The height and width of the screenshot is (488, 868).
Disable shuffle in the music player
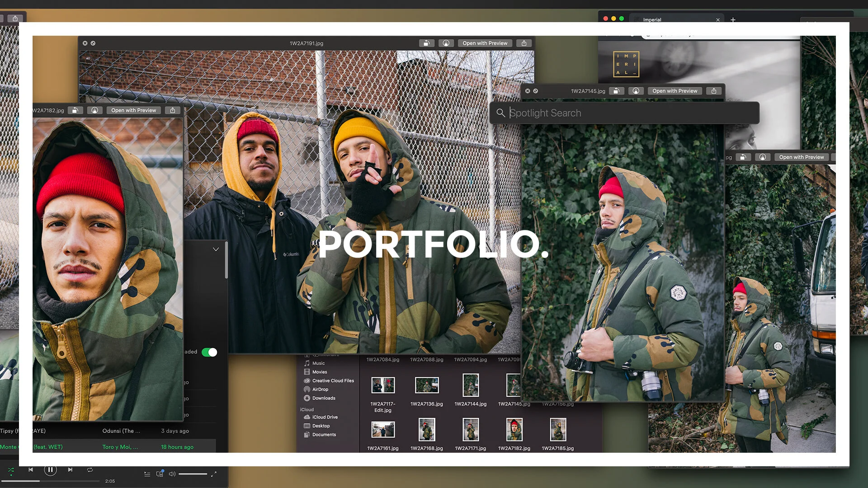point(11,470)
